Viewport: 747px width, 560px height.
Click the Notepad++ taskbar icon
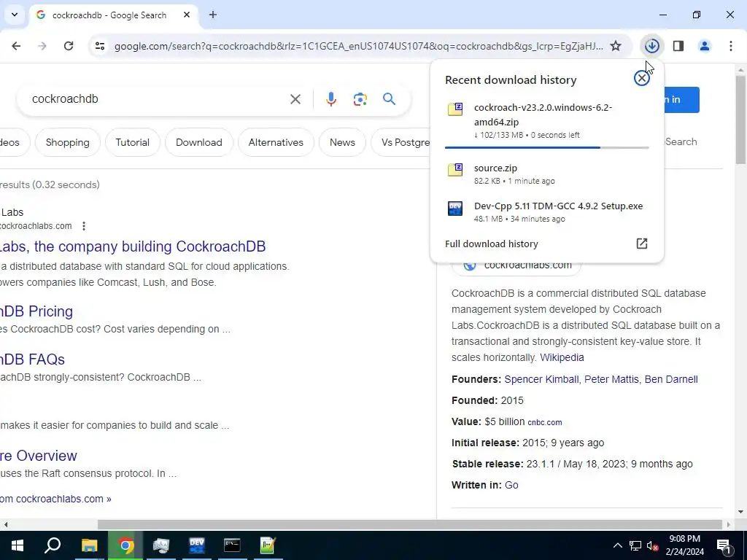coord(268,545)
